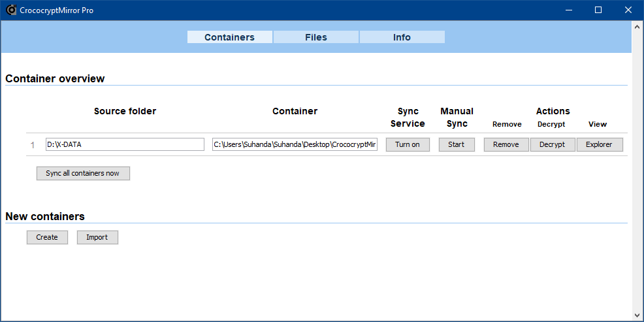Import an existing container
The height and width of the screenshot is (322, 644).
point(97,237)
